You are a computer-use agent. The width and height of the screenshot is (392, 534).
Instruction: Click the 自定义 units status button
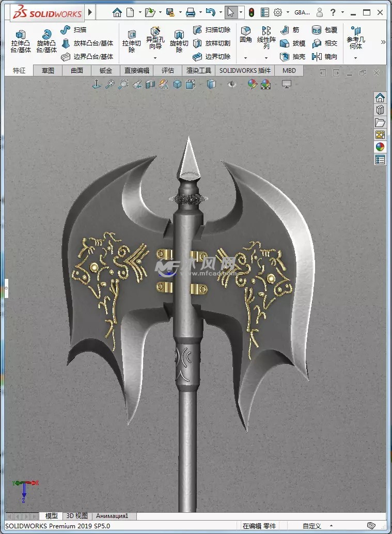[312, 526]
